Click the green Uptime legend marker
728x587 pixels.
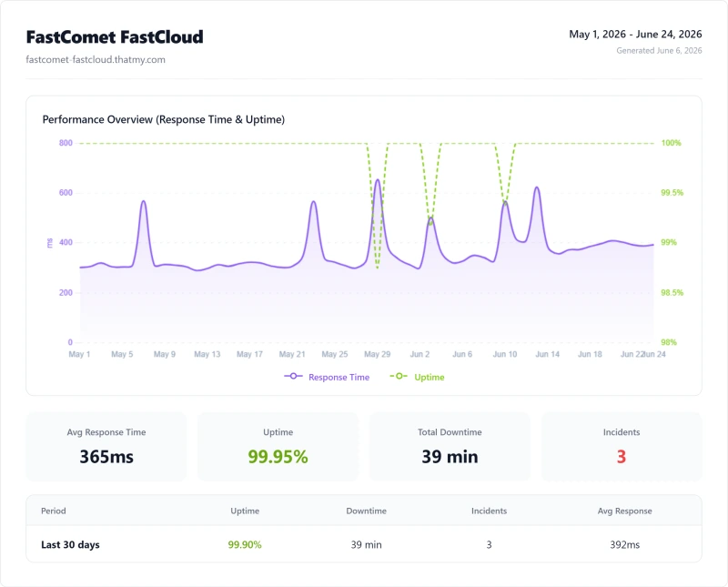399,376
